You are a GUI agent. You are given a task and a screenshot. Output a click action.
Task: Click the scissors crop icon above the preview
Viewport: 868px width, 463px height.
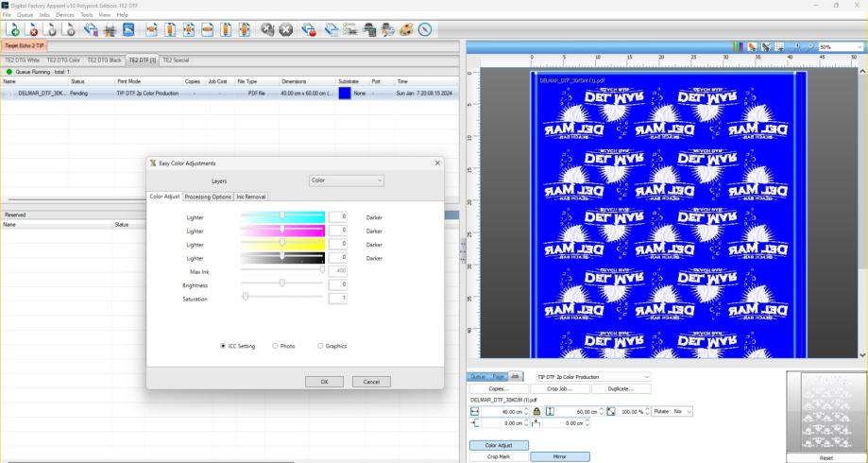768,45
